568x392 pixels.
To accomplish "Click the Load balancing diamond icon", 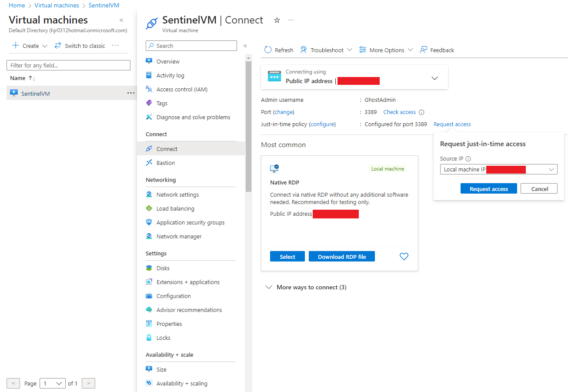I will 149,208.
